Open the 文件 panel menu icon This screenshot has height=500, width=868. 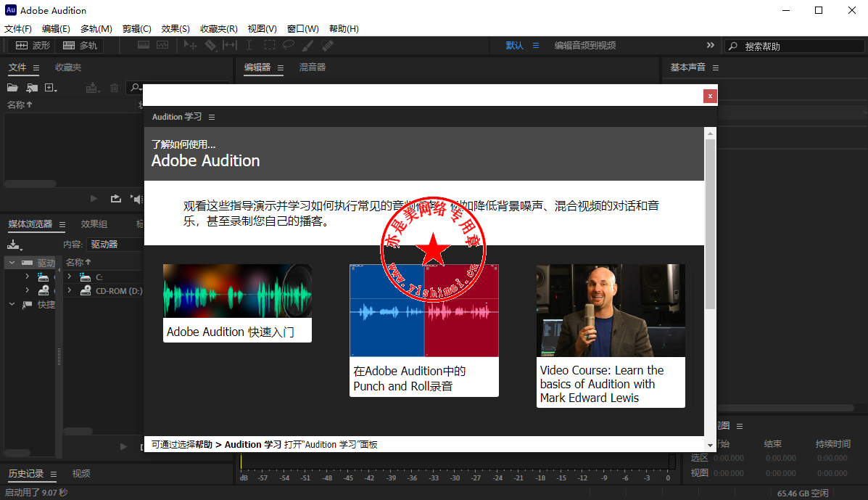[x=36, y=68]
